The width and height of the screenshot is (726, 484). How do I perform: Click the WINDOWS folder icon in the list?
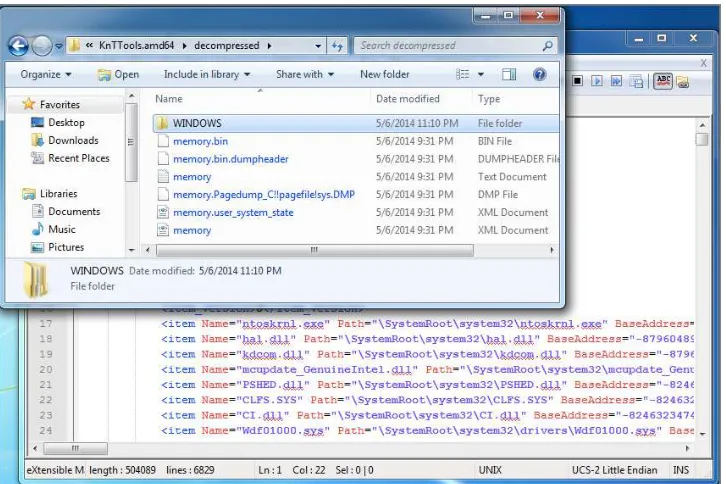coord(163,123)
